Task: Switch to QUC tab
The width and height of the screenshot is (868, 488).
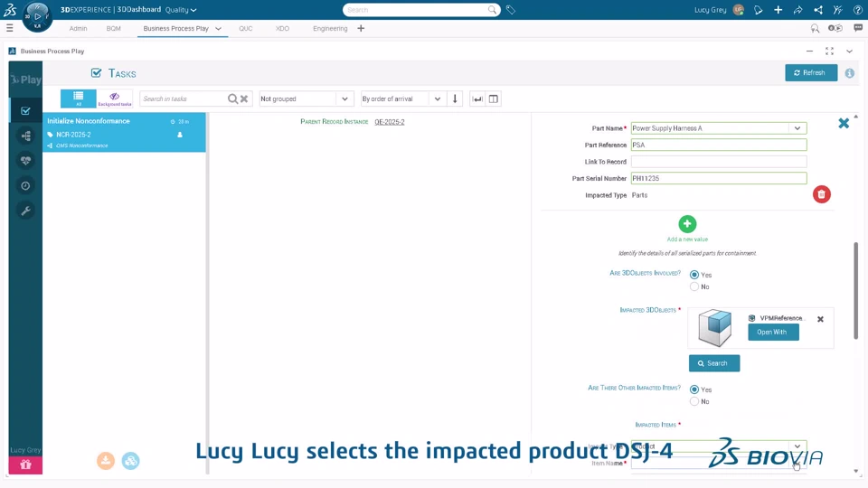Action: point(246,29)
